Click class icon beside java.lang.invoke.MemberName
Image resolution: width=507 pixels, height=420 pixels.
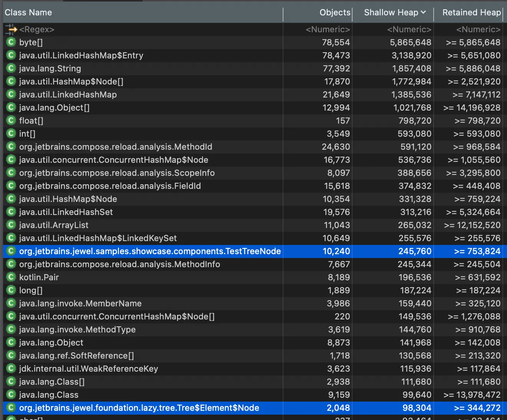click(11, 303)
